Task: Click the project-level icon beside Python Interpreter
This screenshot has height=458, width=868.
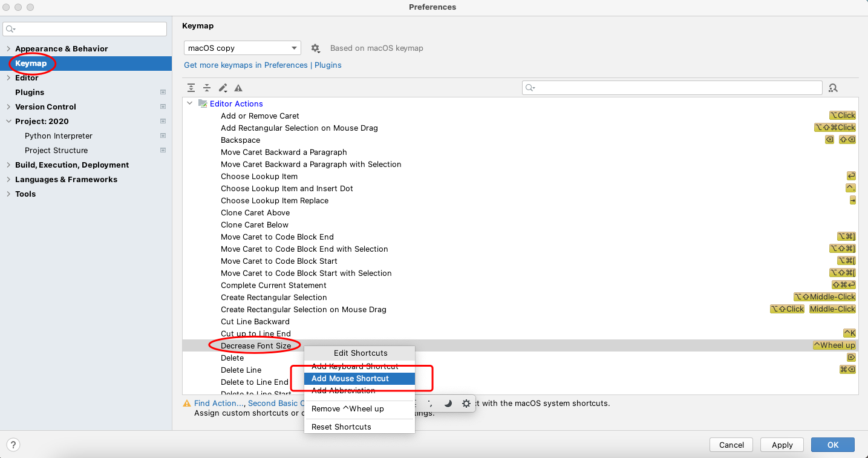Action: coord(163,136)
